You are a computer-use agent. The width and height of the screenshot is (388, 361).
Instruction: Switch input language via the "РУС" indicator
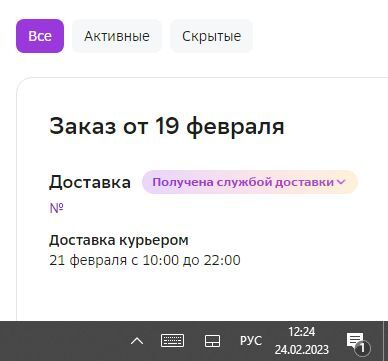coord(251,341)
